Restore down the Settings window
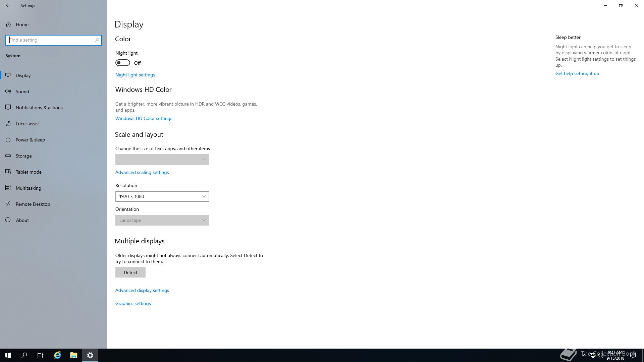 pos(621,5)
